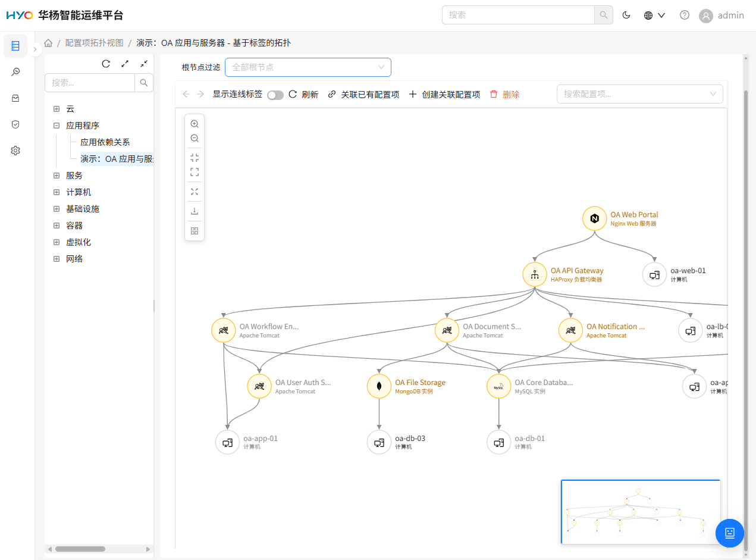Open the shield security sidebar icon

click(x=15, y=124)
